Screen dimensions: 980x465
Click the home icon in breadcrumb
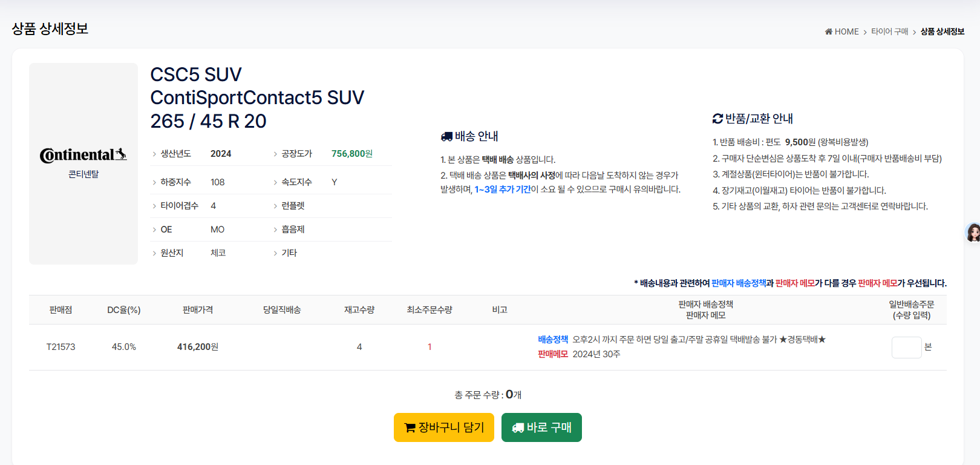tap(828, 31)
